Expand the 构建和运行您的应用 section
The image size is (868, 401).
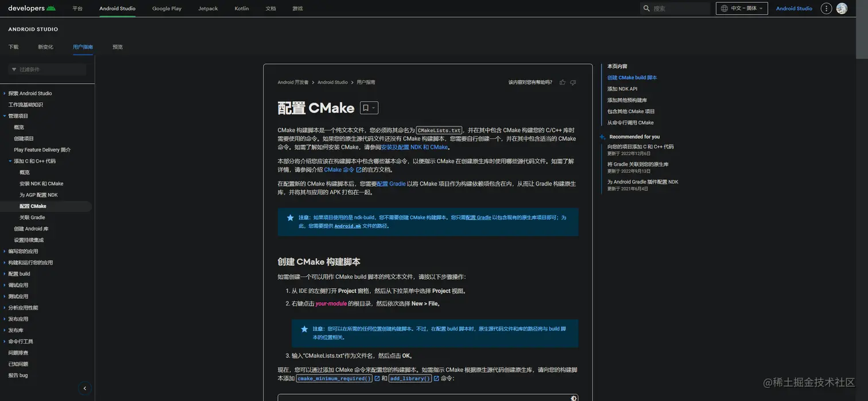tap(5, 263)
